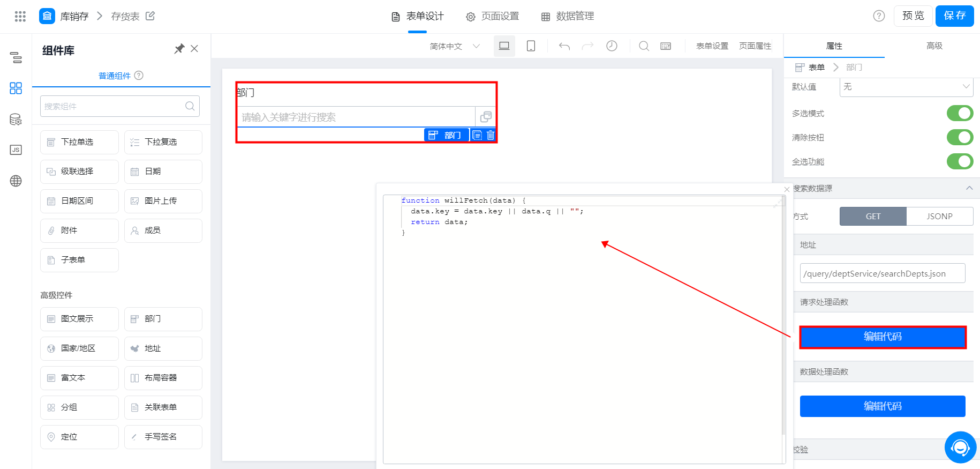Switch to mobile device preview icon

coord(531,46)
